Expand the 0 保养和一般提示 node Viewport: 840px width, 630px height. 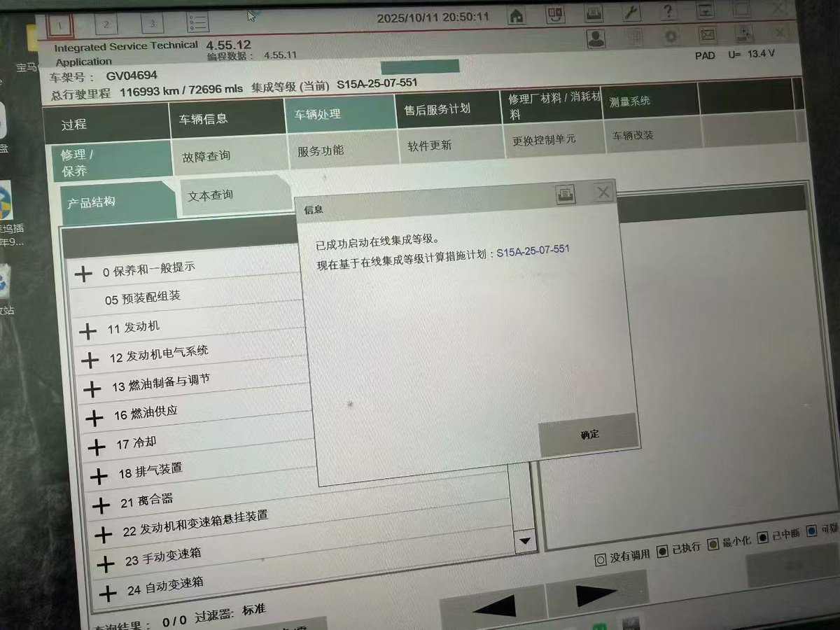coord(83,274)
